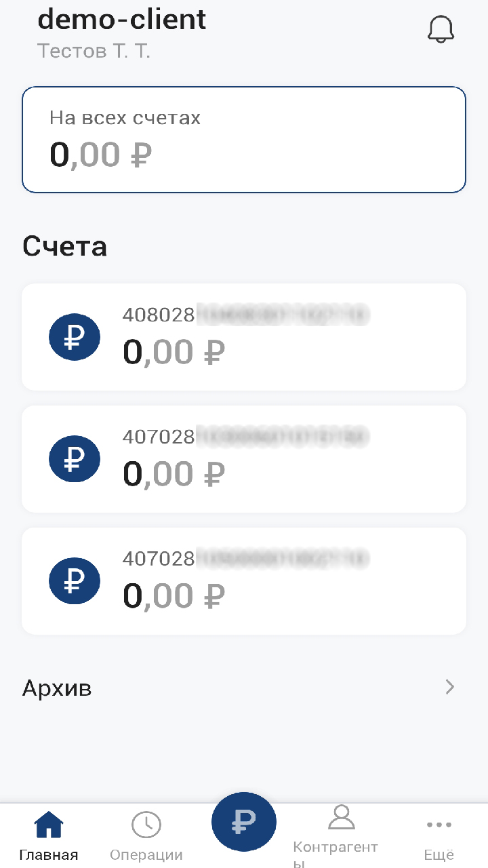Tap ruble icon of middle 407028 account
This screenshot has width=488, height=868.
coord(75,459)
